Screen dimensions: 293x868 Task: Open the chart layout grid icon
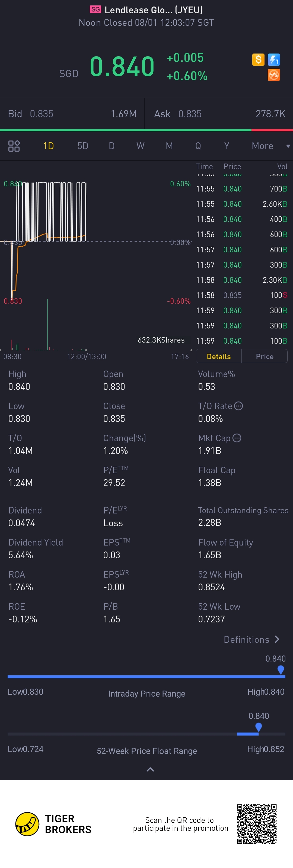tap(14, 146)
